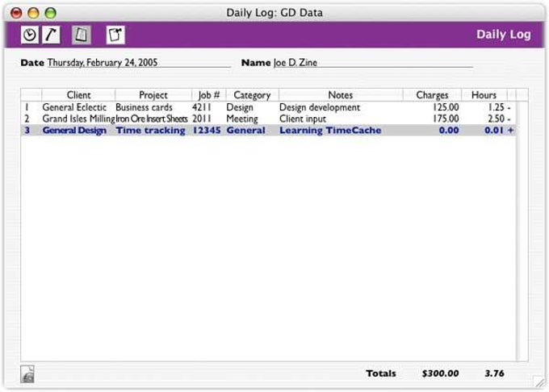
Task: Click job number 2011
Action: pyautogui.click(x=202, y=119)
